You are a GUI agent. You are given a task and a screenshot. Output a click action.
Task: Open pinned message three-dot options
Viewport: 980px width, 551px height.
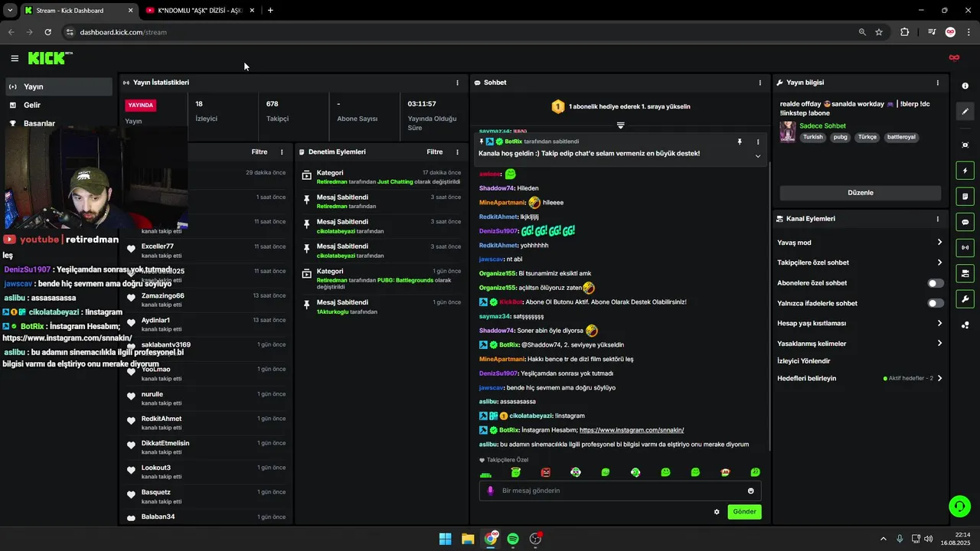tap(758, 142)
